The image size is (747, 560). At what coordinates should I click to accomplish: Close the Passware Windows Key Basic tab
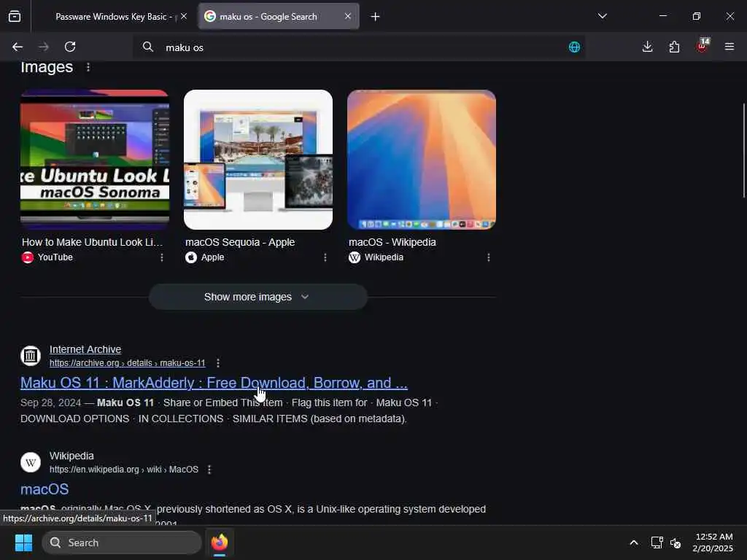184,16
